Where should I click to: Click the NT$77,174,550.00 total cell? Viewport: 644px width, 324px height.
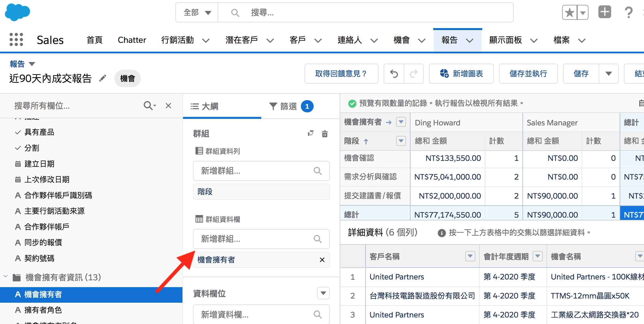tap(447, 215)
